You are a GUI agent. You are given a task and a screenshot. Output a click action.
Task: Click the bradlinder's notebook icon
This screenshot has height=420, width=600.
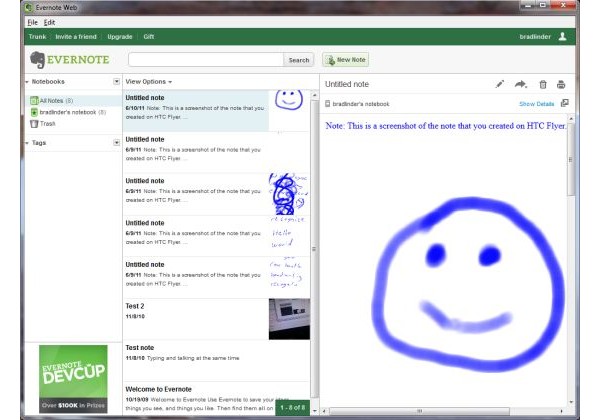[x=34, y=112]
